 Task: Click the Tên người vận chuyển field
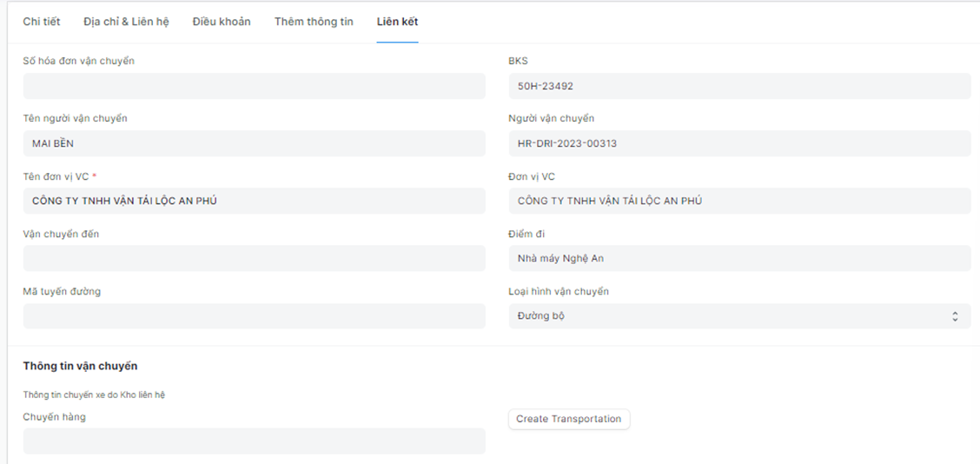(254, 143)
